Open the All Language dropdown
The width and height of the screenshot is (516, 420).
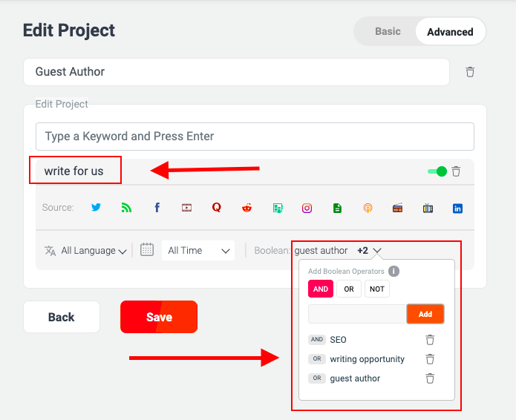[85, 251]
